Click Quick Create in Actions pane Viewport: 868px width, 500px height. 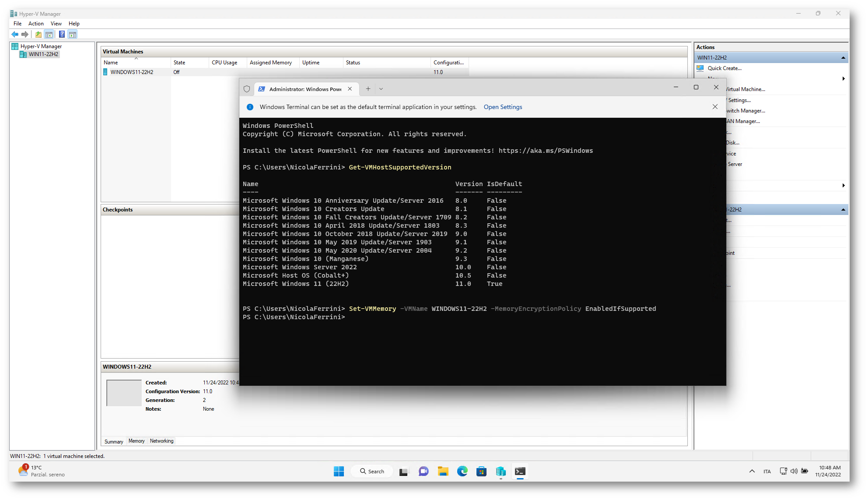pos(724,68)
